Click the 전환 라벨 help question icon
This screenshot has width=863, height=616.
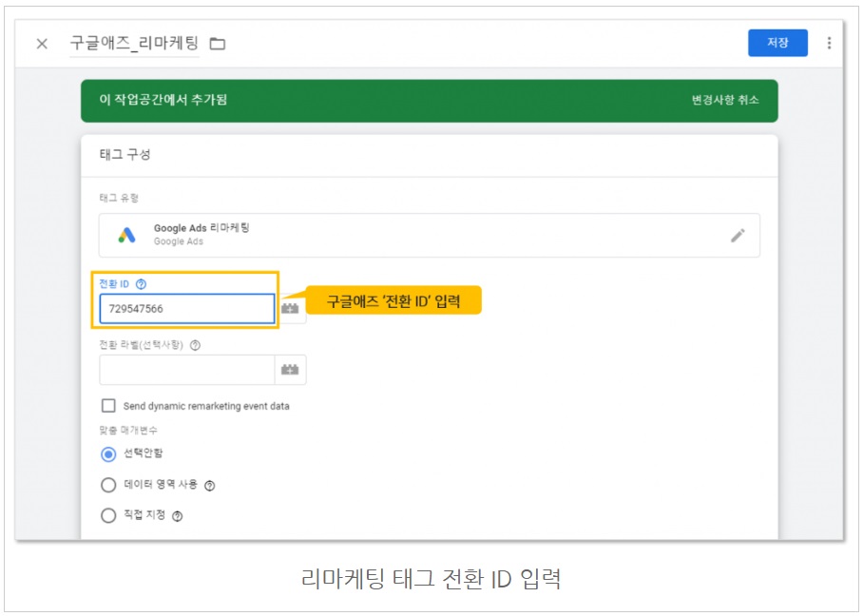coord(195,345)
